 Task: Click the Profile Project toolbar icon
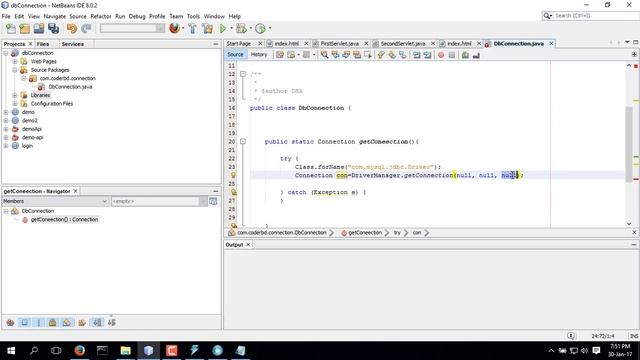[260, 29]
